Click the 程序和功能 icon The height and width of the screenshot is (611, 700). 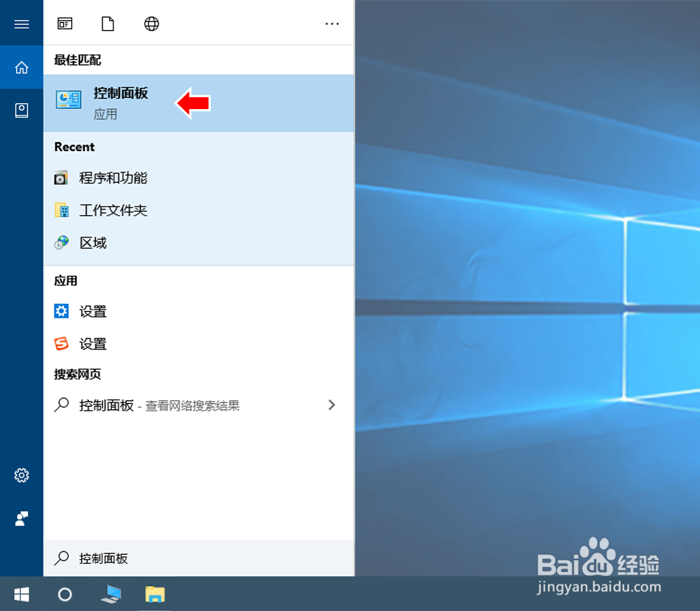[61, 178]
